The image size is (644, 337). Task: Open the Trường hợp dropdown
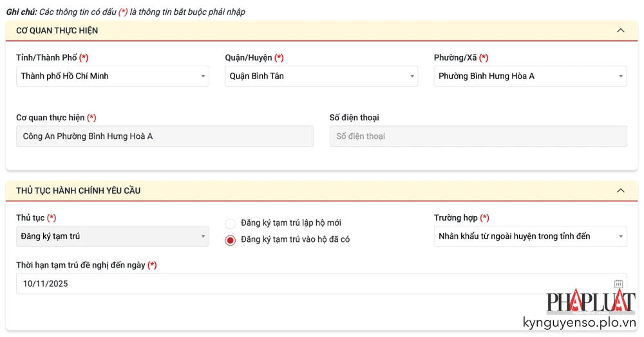coord(529,236)
